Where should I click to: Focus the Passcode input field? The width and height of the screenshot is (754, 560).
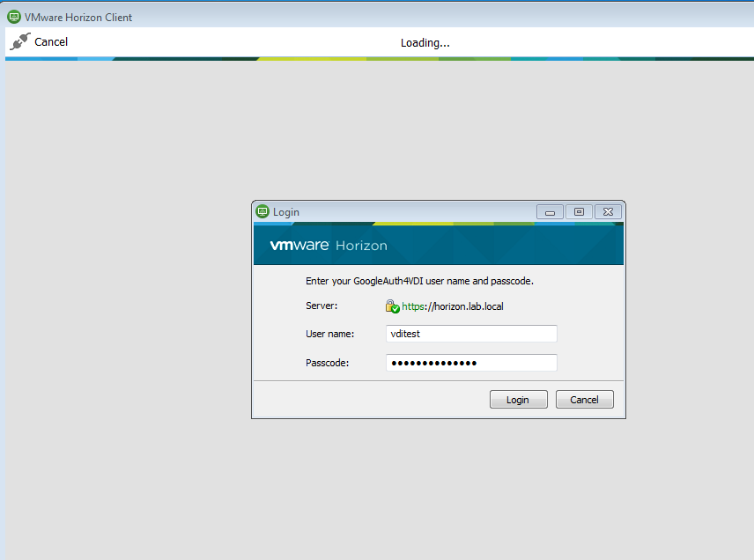pos(471,363)
